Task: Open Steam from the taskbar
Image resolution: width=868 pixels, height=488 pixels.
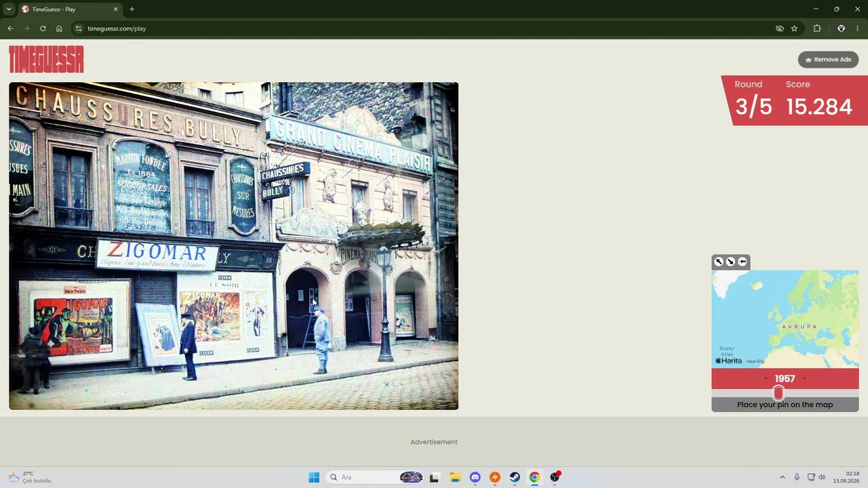Action: [515, 477]
